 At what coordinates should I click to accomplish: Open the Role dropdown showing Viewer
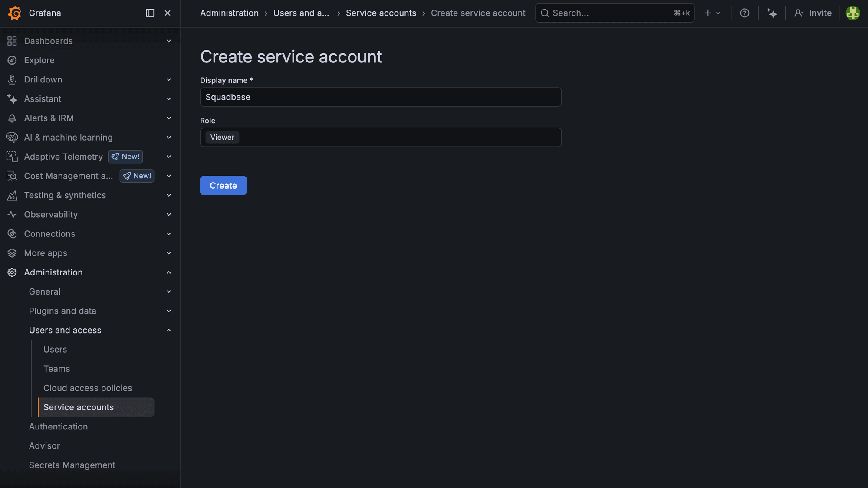[381, 138]
